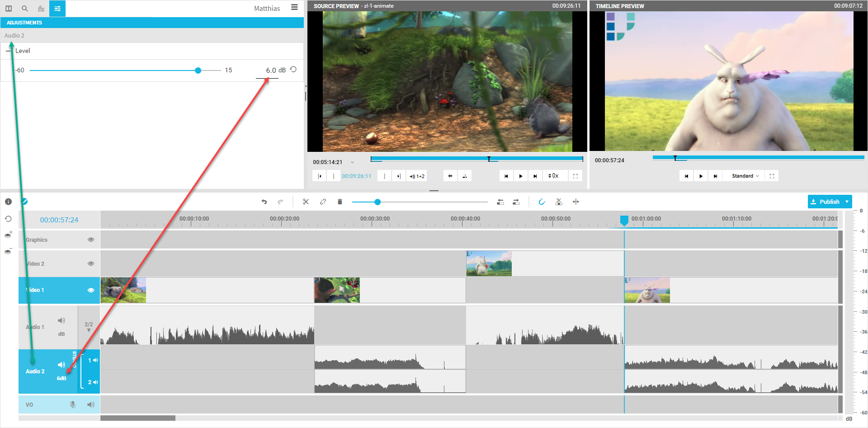Open the media library film-strip panel

point(9,8)
